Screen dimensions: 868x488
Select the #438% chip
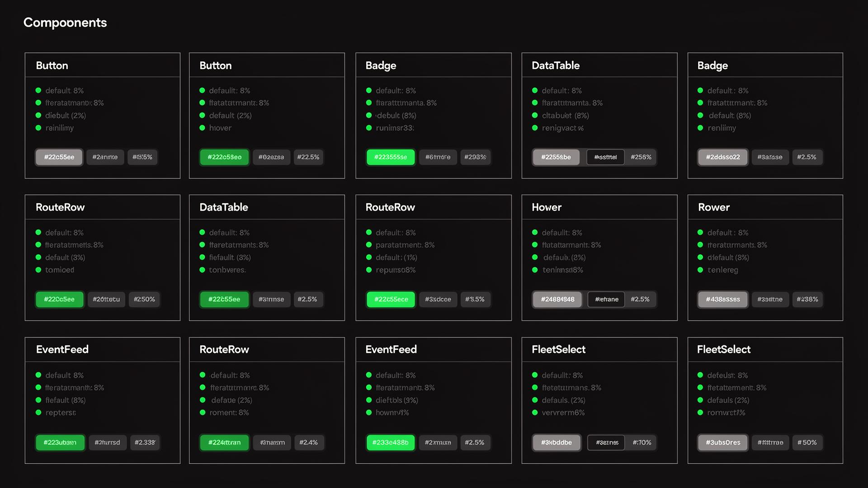[x=807, y=299]
